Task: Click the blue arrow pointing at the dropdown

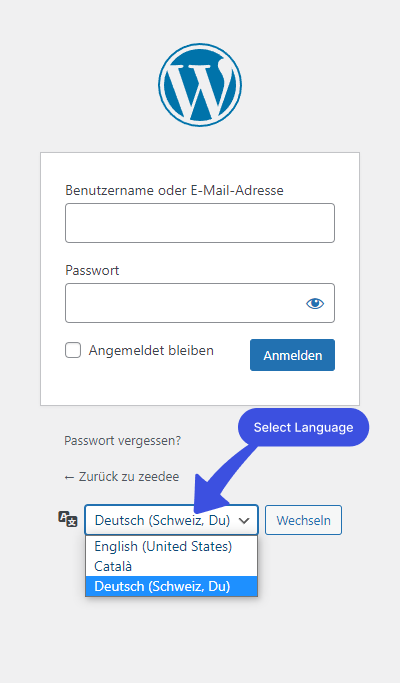Action: (x=220, y=479)
